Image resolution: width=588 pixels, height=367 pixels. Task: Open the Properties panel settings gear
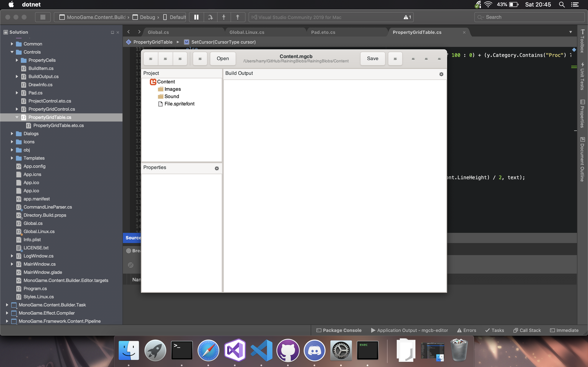(217, 168)
